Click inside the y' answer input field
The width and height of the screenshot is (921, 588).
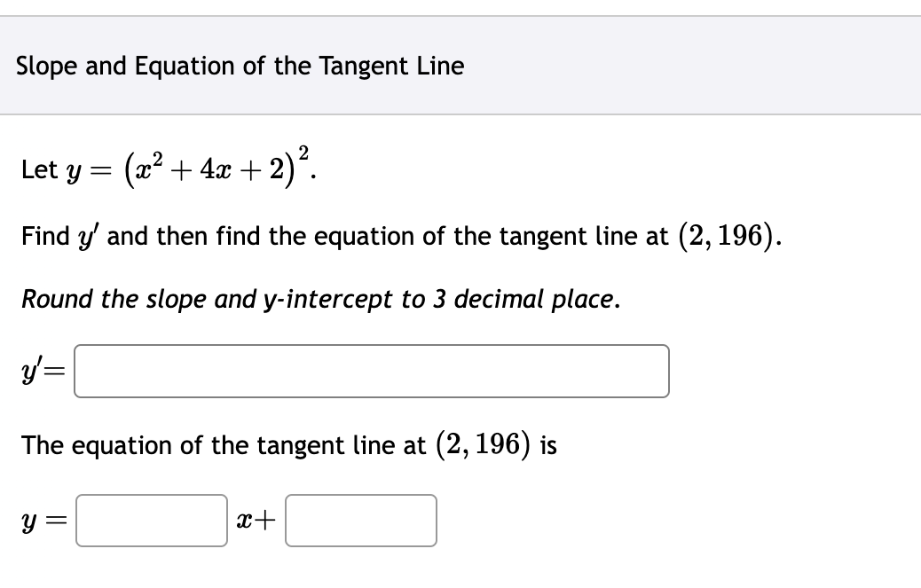373,371
